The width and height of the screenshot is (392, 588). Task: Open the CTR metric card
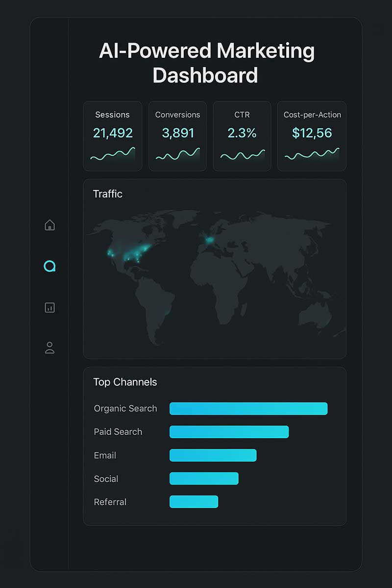tap(242, 136)
